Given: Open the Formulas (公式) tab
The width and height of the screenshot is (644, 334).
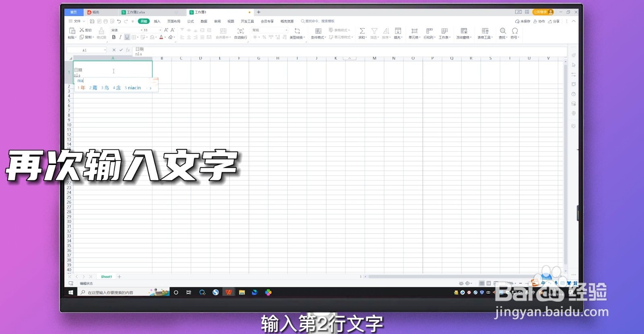Looking at the screenshot, I should click(190, 21).
